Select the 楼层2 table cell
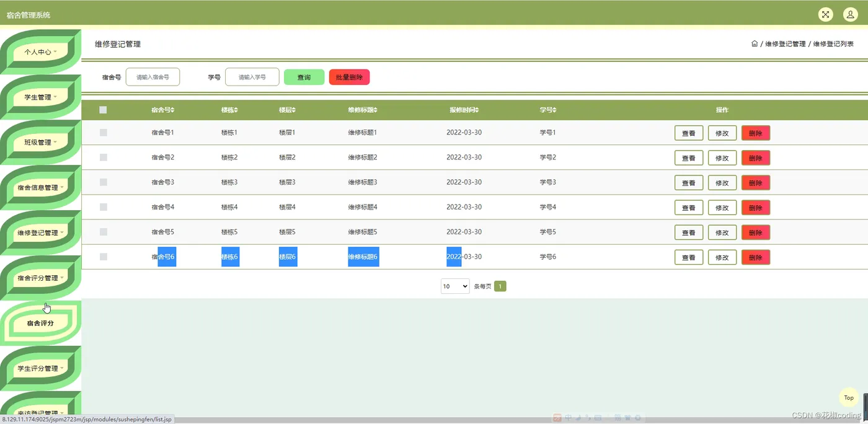Image resolution: width=868 pixels, height=424 pixels. point(287,157)
